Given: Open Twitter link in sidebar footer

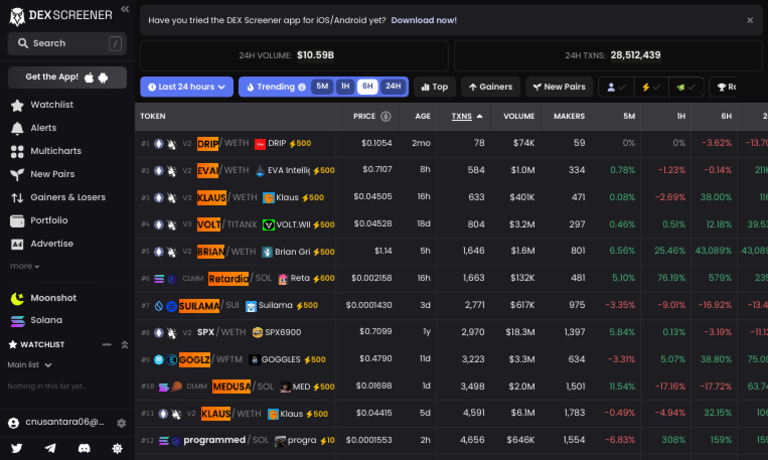Looking at the screenshot, I should [x=17, y=448].
